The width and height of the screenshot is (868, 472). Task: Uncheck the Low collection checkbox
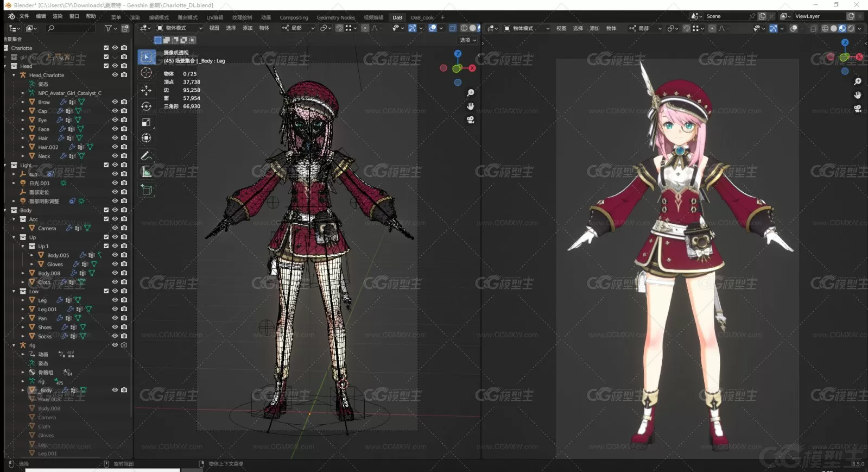coord(106,291)
